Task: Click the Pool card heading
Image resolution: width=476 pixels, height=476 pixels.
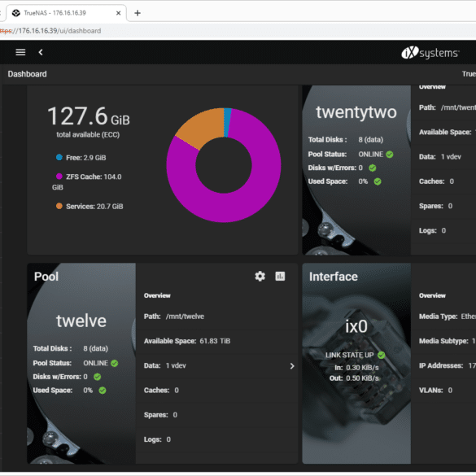Action: click(x=46, y=277)
